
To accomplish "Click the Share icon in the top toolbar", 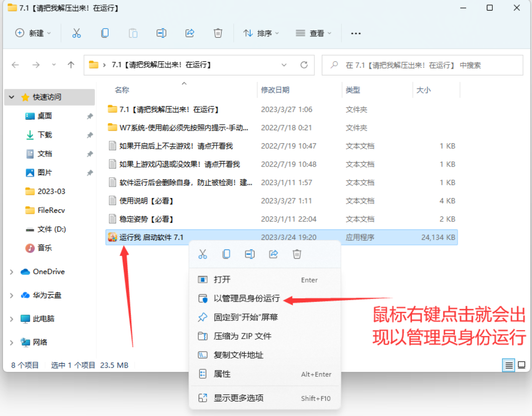I will click(x=190, y=33).
